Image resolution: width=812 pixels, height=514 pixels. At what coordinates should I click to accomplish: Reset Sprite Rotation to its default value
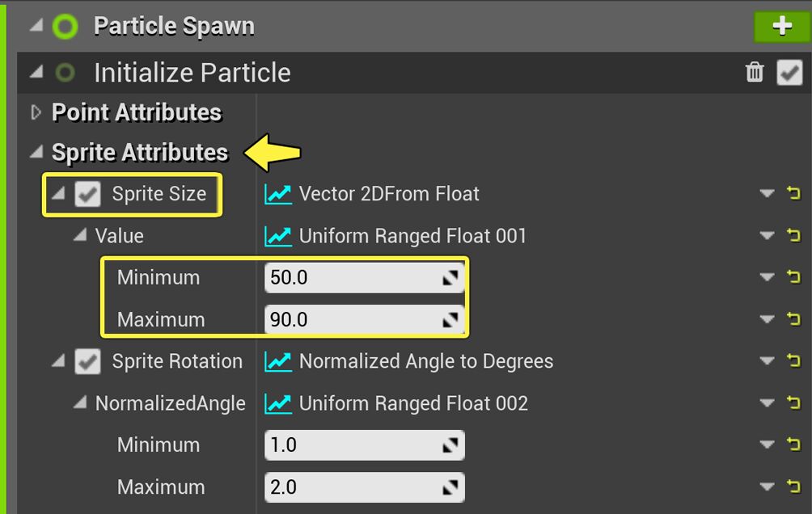click(793, 361)
